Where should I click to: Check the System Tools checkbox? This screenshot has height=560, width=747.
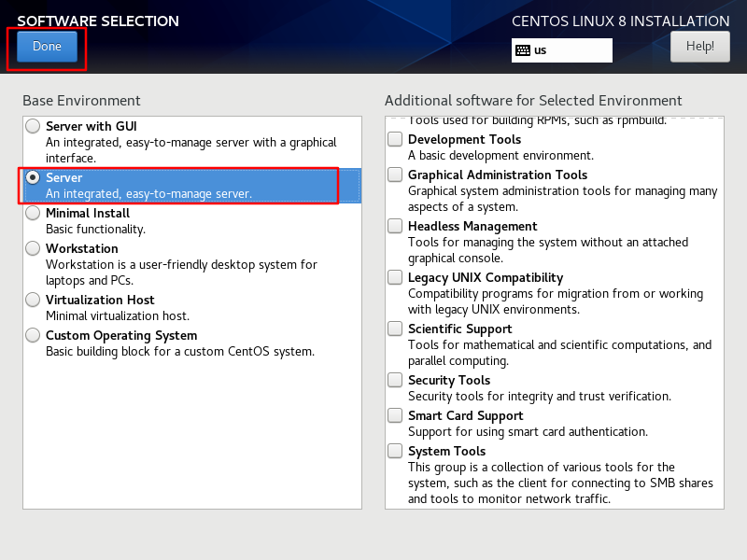[x=395, y=451]
